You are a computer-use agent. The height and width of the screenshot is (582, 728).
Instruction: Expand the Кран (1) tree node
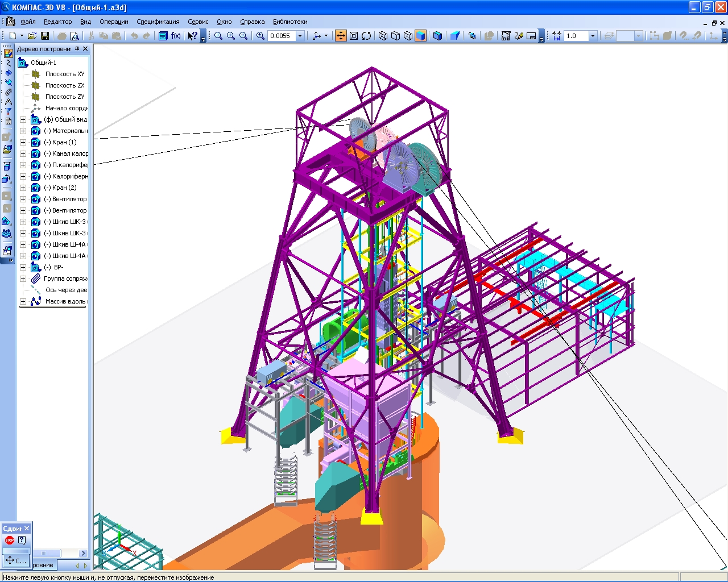click(23, 142)
